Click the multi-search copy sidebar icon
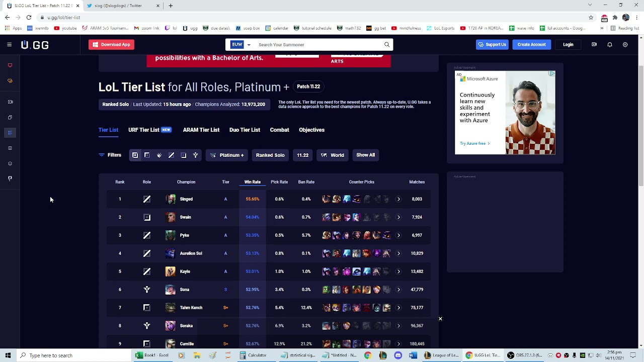 click(10, 118)
